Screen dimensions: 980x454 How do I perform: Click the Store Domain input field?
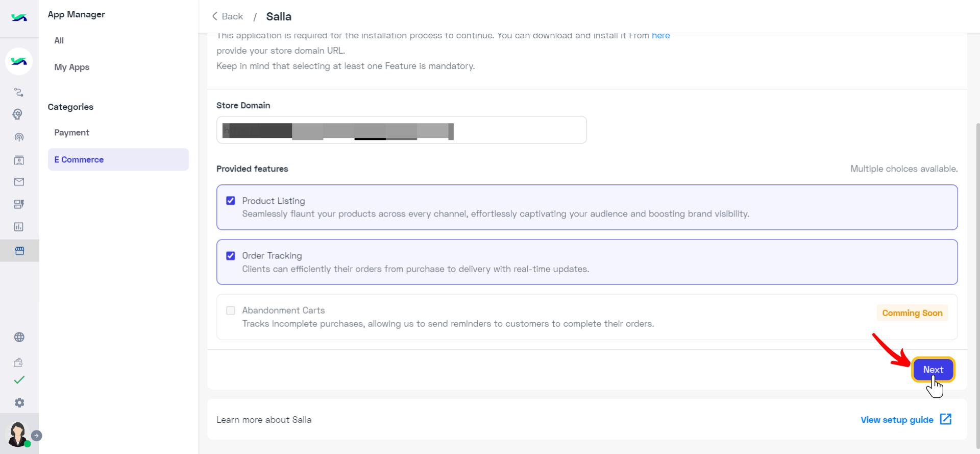pyautogui.click(x=402, y=130)
